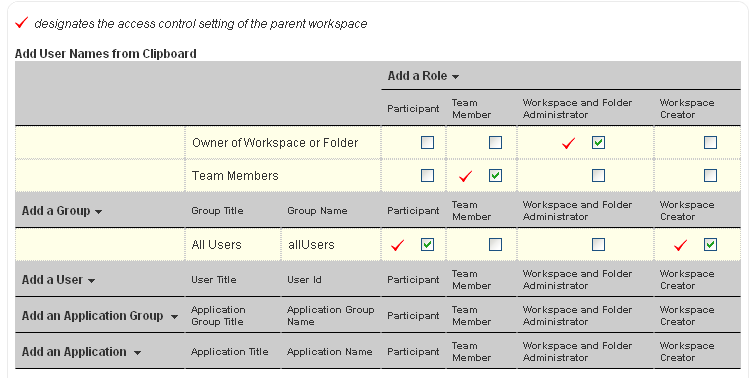The image size is (750, 378).
Task: Open the Add a User dropdown
Action: click(58, 279)
